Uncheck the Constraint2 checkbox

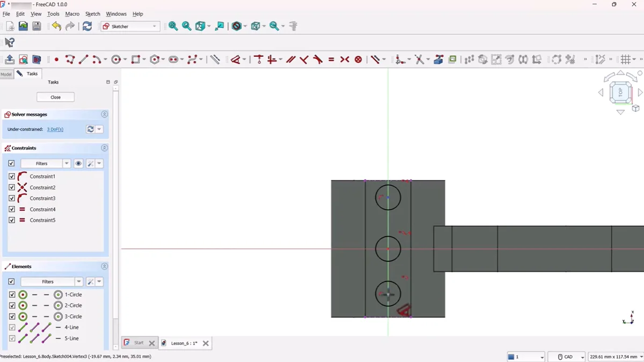[x=12, y=188]
